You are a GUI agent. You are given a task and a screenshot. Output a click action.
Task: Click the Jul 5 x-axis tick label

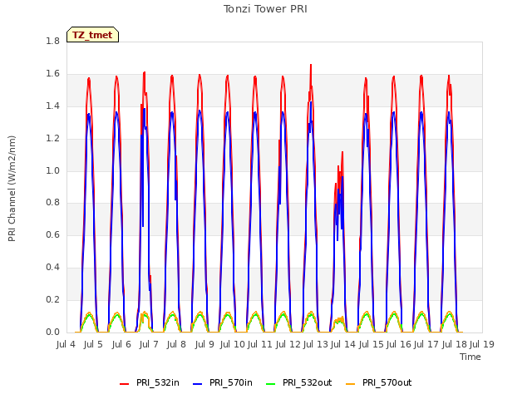coord(93,344)
